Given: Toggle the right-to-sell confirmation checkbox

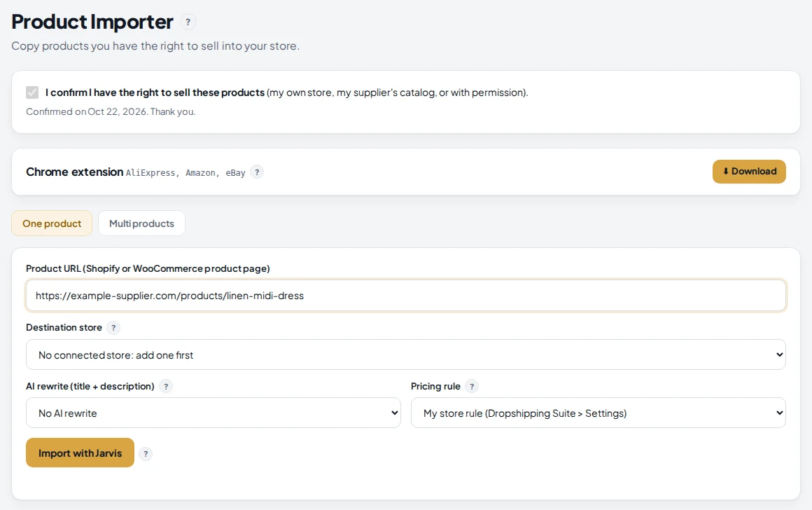Looking at the screenshot, I should [x=32, y=92].
